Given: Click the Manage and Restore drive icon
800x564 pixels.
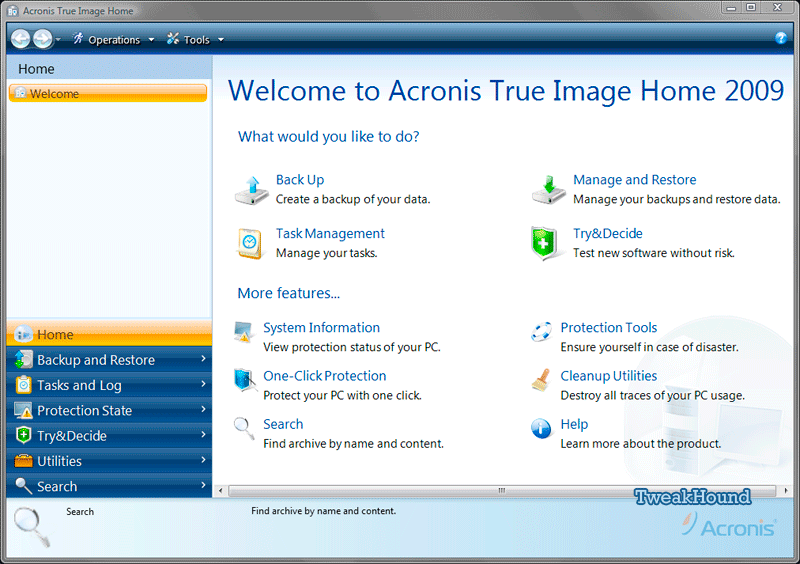Looking at the screenshot, I should (548, 190).
